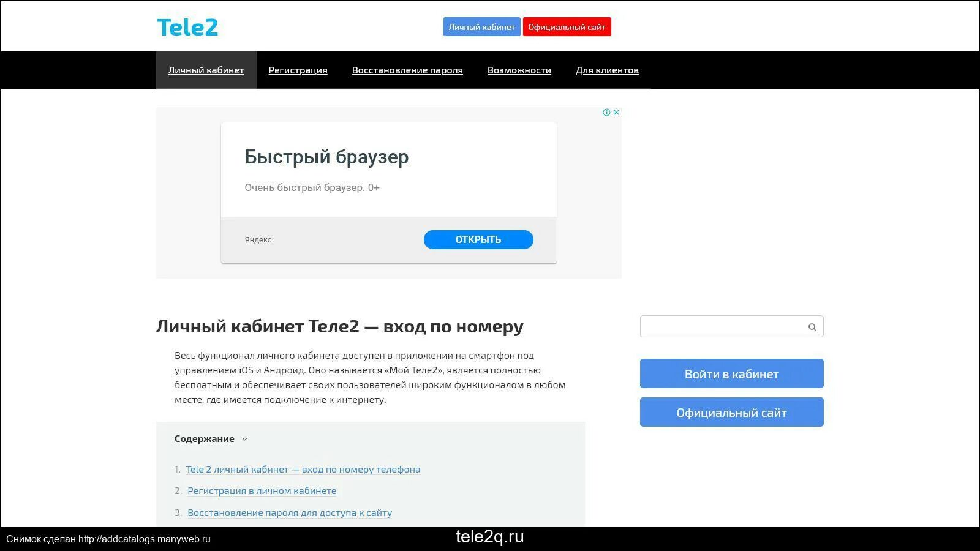Image resolution: width=980 pixels, height=551 pixels.
Task: Click the ОТКРЫТЬ ad button
Action: 478,239
